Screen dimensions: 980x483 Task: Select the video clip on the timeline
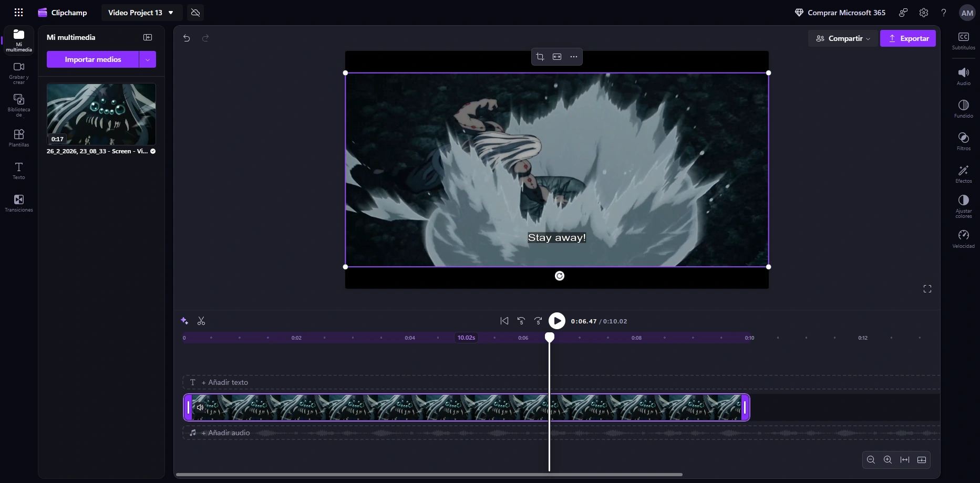467,407
